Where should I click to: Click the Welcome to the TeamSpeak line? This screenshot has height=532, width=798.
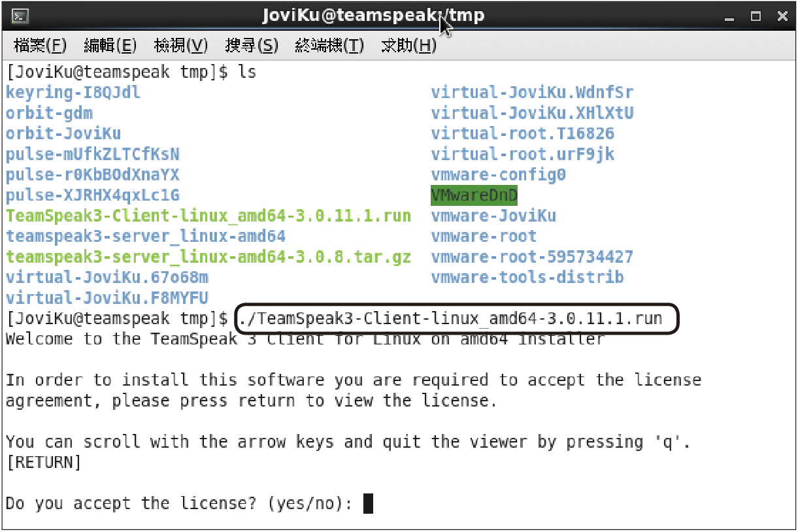305,339
